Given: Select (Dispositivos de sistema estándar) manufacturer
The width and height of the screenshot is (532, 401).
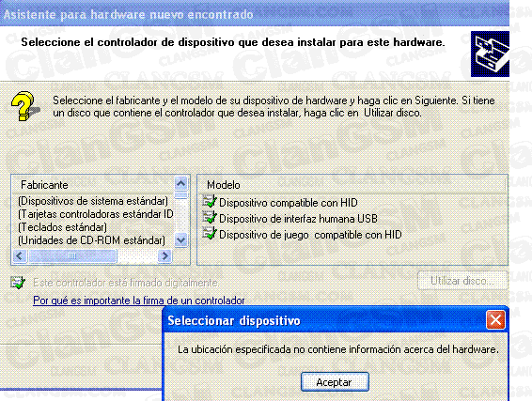Looking at the screenshot, I should [93, 201].
